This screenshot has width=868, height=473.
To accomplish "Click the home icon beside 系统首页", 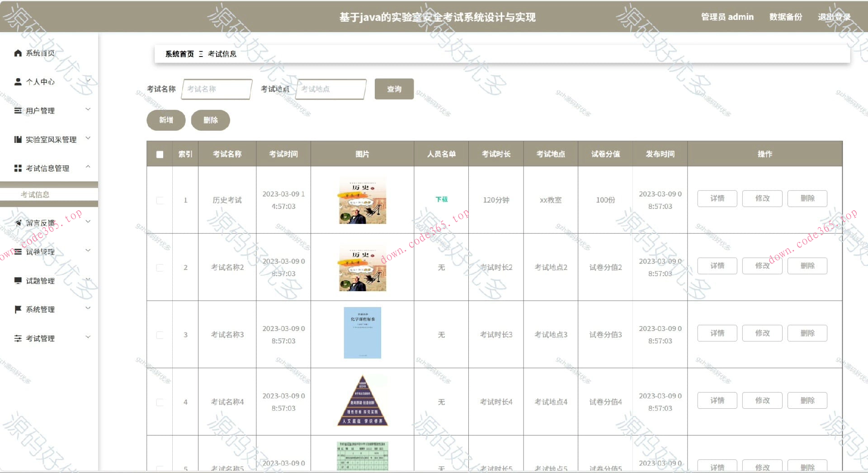I will [18, 53].
